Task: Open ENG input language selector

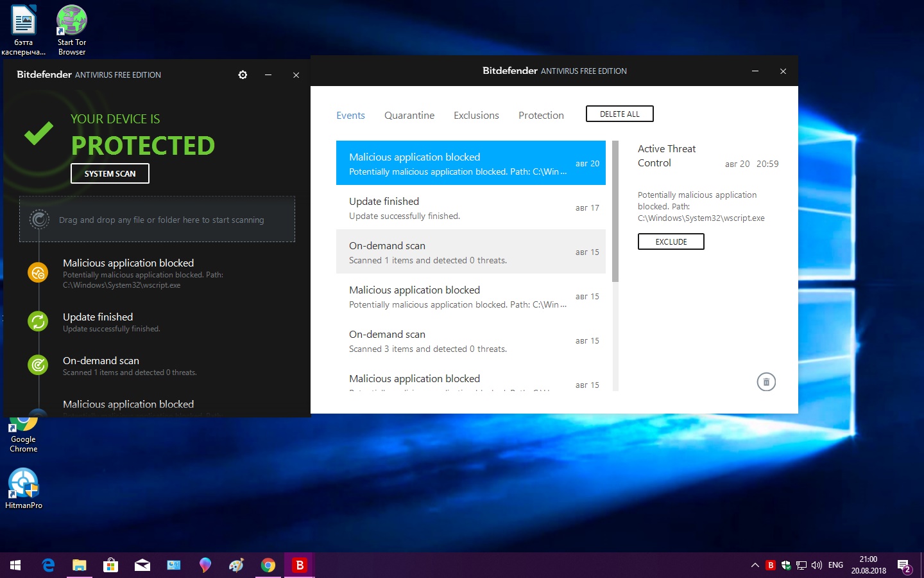Action: (x=835, y=565)
